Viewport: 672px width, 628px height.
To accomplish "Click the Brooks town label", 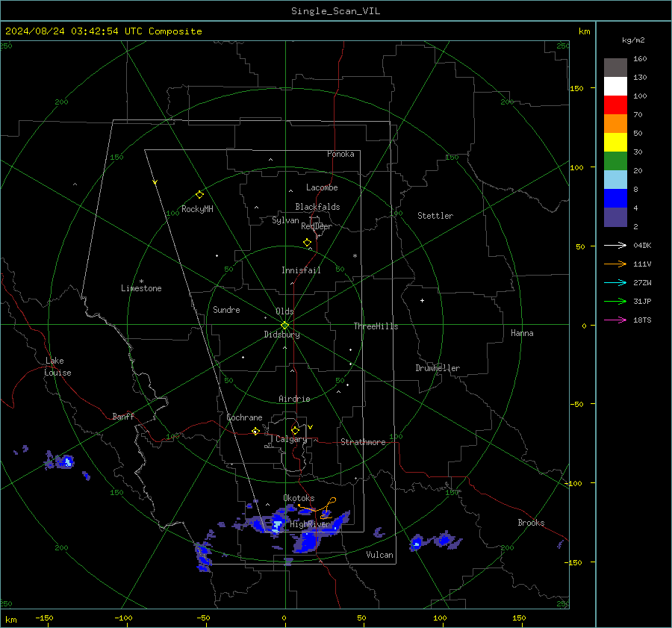I will (531, 523).
